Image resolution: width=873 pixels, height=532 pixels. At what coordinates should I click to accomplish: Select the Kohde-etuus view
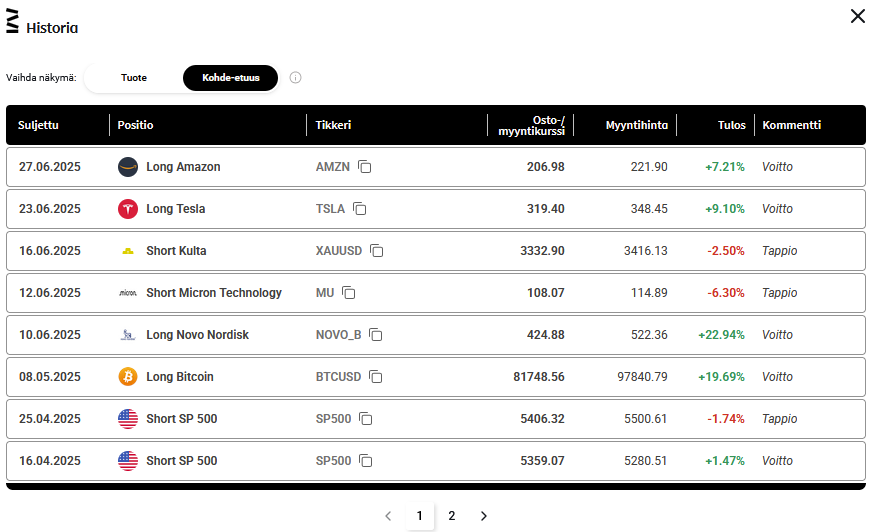point(230,78)
